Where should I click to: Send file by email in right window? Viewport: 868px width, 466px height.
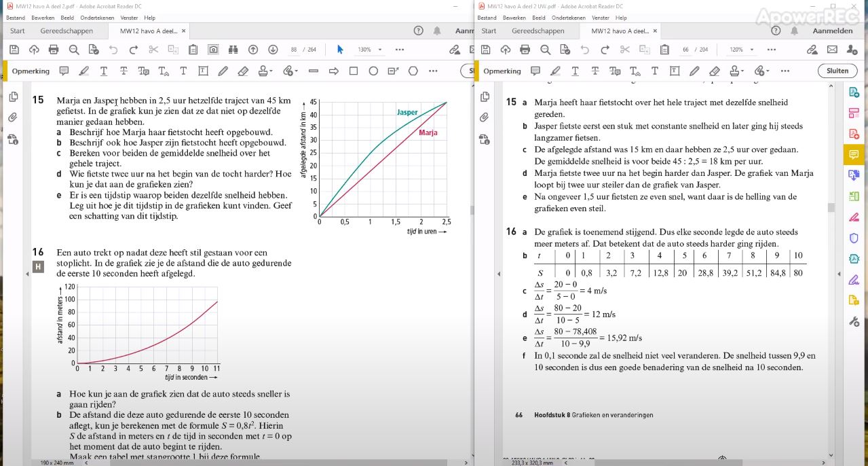[832, 50]
